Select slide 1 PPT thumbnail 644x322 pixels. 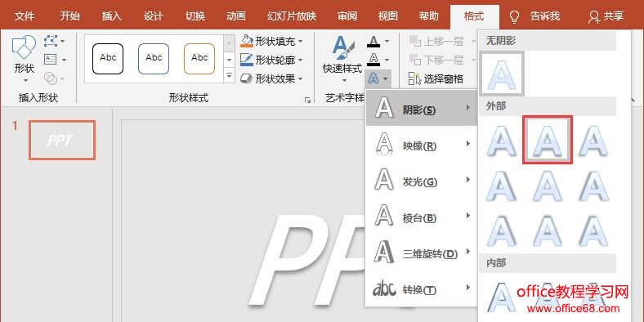62,140
